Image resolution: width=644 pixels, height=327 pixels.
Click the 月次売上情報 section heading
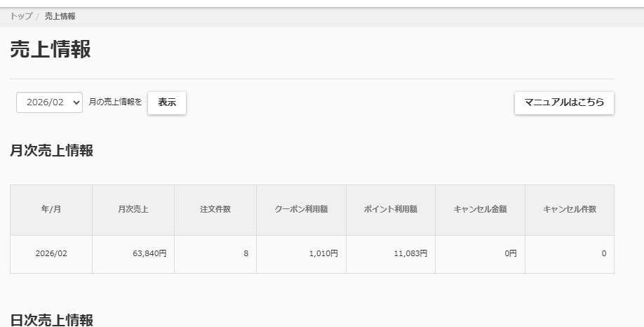tap(51, 150)
